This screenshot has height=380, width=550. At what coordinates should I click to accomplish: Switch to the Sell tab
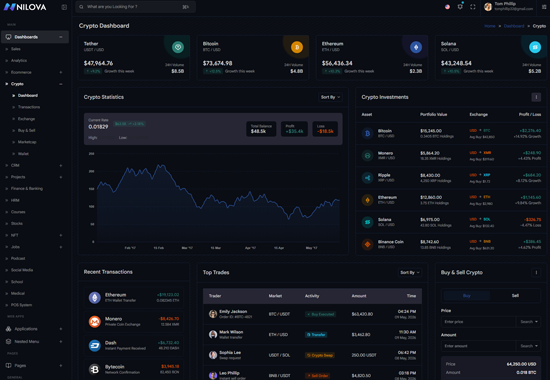pyautogui.click(x=515, y=295)
